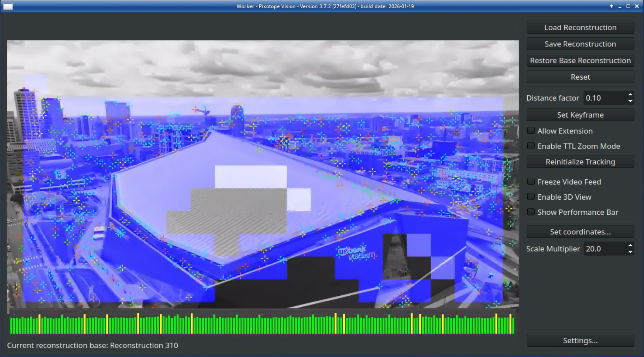The height and width of the screenshot is (357, 644).
Task: Turn on Enable 3D View
Action: (x=531, y=197)
